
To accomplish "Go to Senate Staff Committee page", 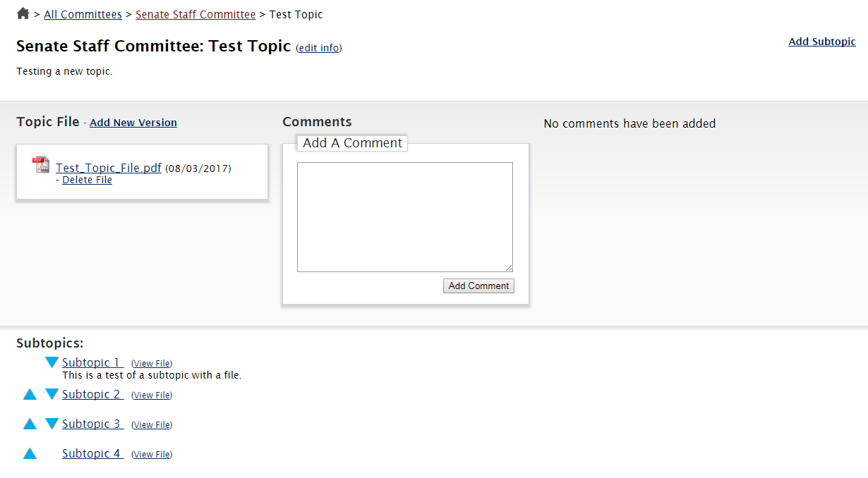I will pyautogui.click(x=195, y=14).
